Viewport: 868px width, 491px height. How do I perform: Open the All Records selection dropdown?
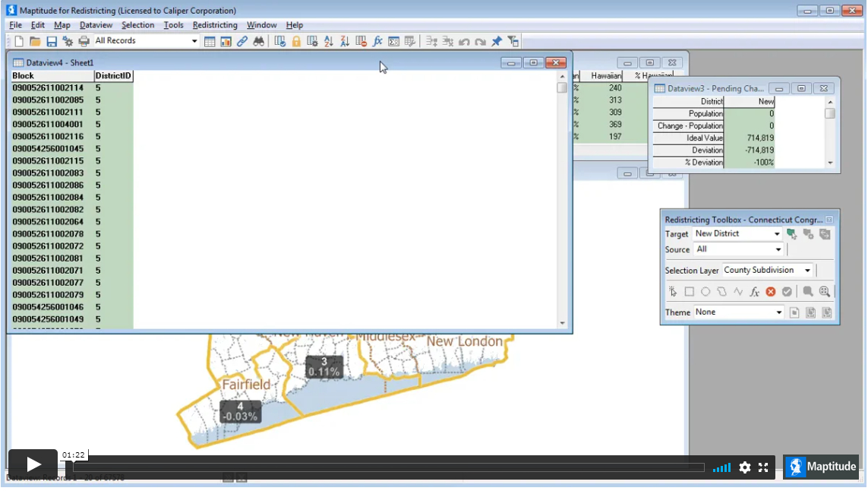point(194,41)
